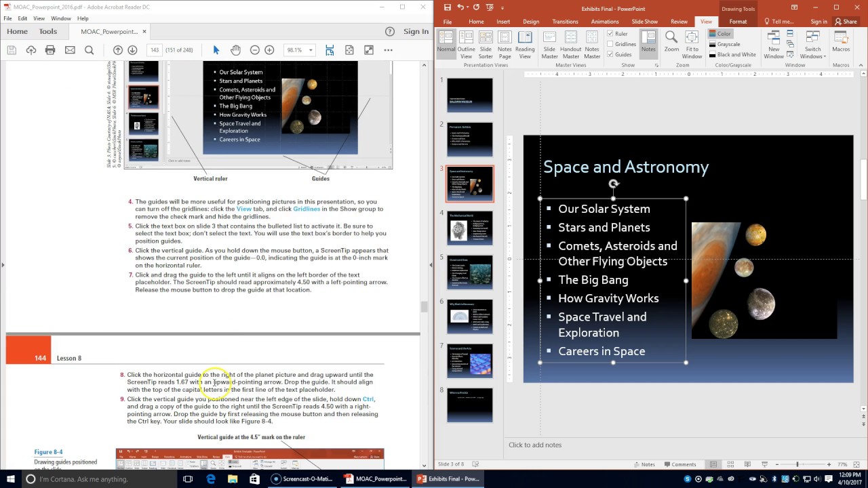Viewport: 868px width, 488px height.
Task: Expand the Switch Windows dropdown
Action: (813, 44)
